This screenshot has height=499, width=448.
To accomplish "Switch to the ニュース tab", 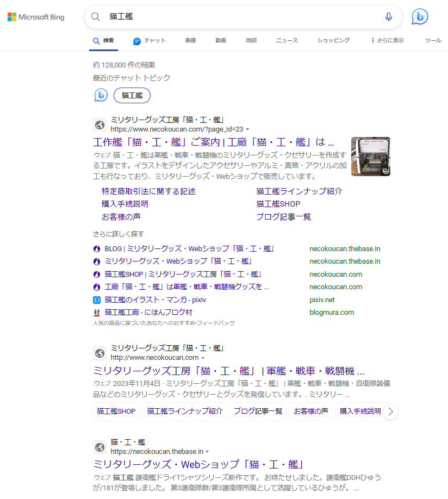I will 287,40.
